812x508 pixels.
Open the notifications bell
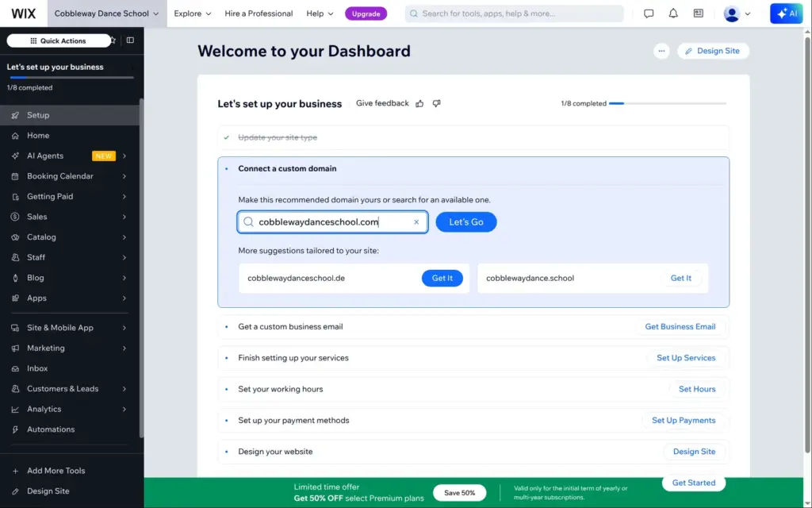click(x=673, y=13)
